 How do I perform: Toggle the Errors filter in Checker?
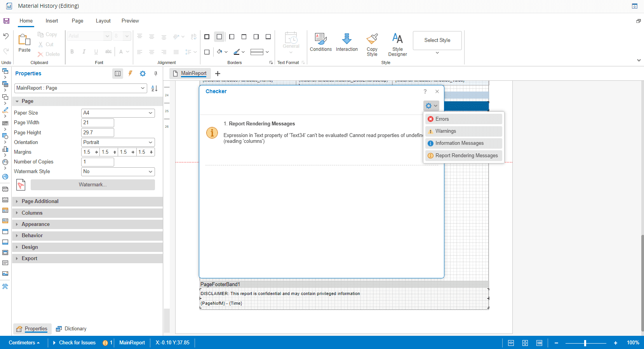(463, 119)
